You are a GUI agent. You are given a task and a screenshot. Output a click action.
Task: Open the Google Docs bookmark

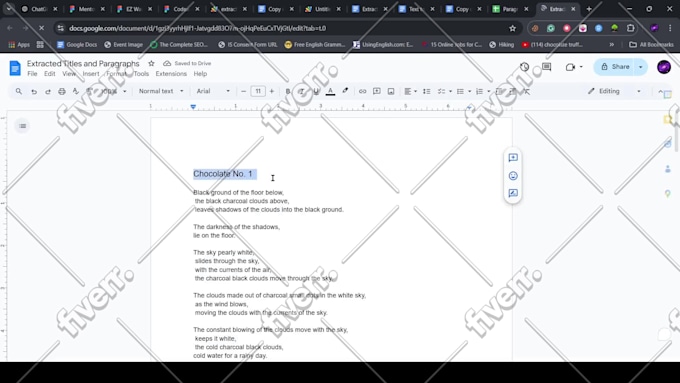pos(77,45)
